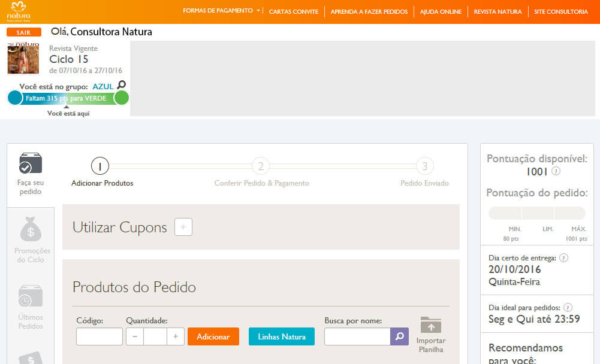Viewport: 600px width, 364px height.
Task: Open Aprenda a Fazer Pedidos menu
Action: click(x=369, y=12)
